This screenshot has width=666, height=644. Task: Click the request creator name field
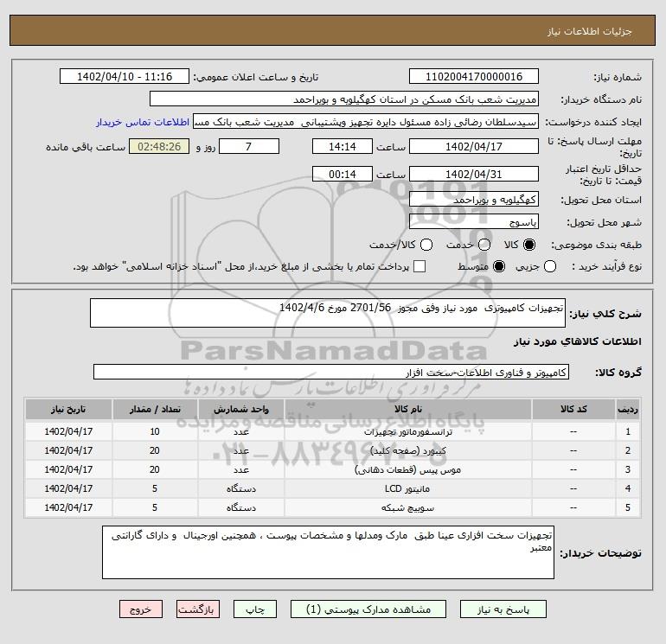[x=366, y=121]
